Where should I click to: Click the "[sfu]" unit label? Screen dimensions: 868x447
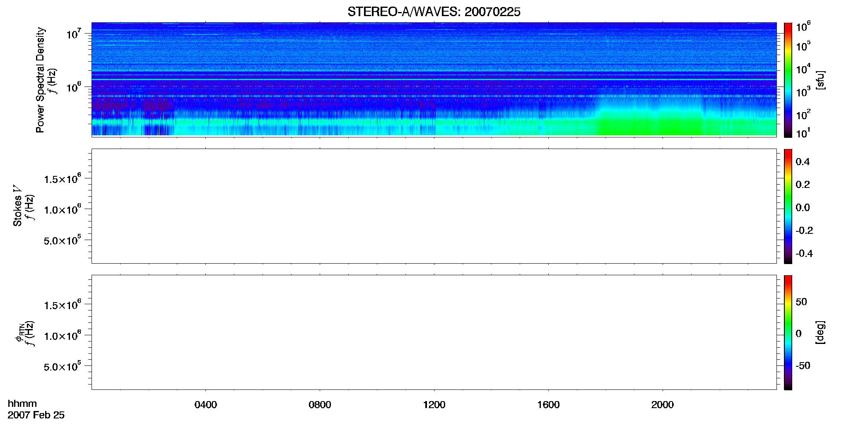click(x=820, y=80)
